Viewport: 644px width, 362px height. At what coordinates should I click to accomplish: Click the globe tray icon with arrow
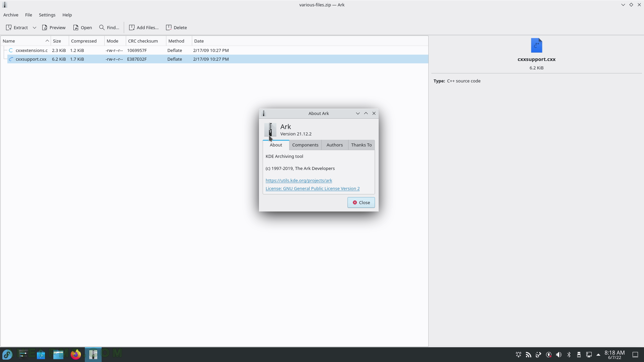pyautogui.click(x=539, y=355)
